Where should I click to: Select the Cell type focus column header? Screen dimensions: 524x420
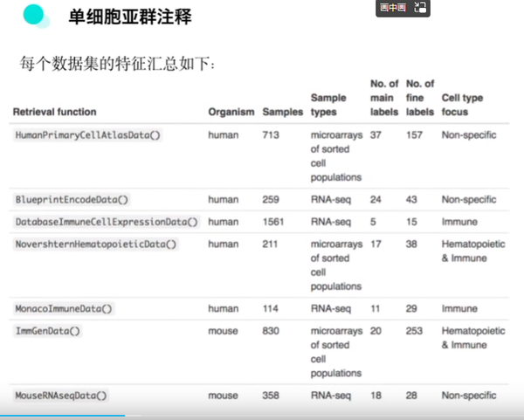click(462, 105)
